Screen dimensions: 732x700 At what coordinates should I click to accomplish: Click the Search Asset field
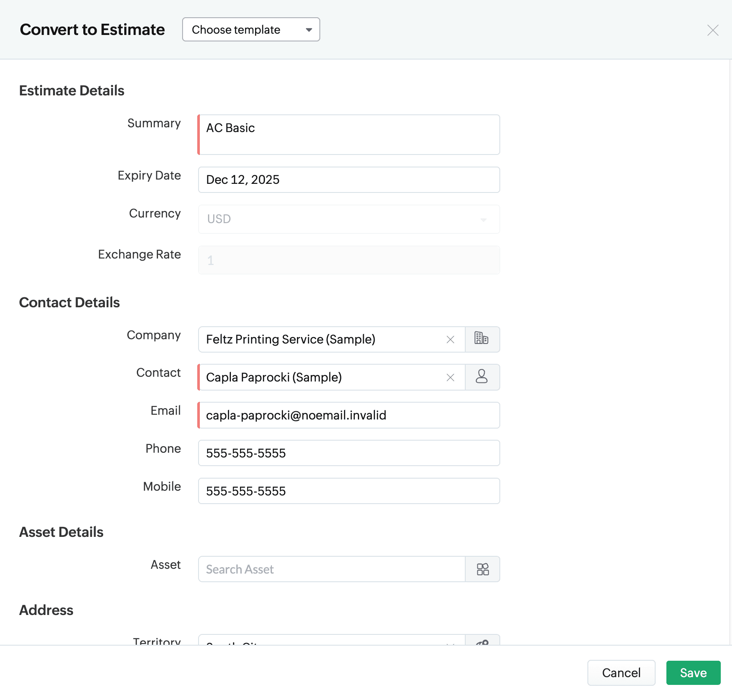(331, 569)
